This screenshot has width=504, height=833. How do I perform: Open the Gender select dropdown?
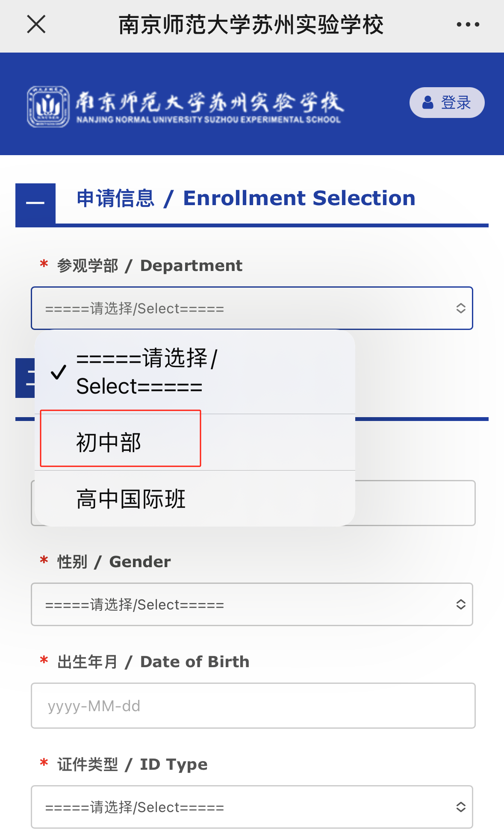239,604
